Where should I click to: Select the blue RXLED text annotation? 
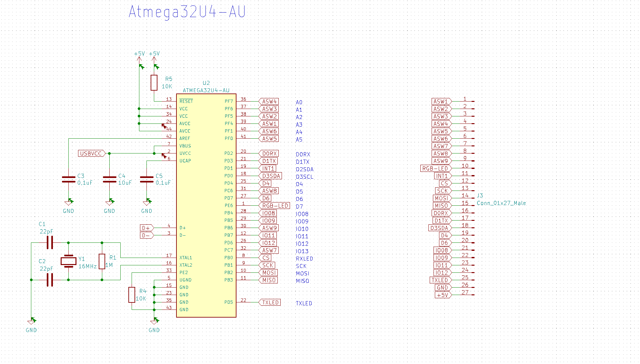tap(304, 259)
